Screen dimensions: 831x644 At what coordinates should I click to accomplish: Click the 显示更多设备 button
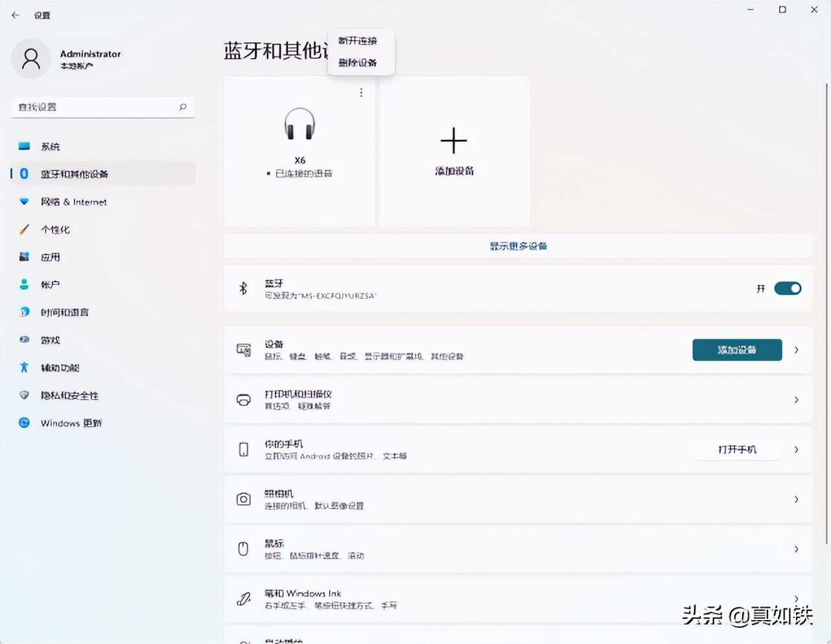pos(518,246)
